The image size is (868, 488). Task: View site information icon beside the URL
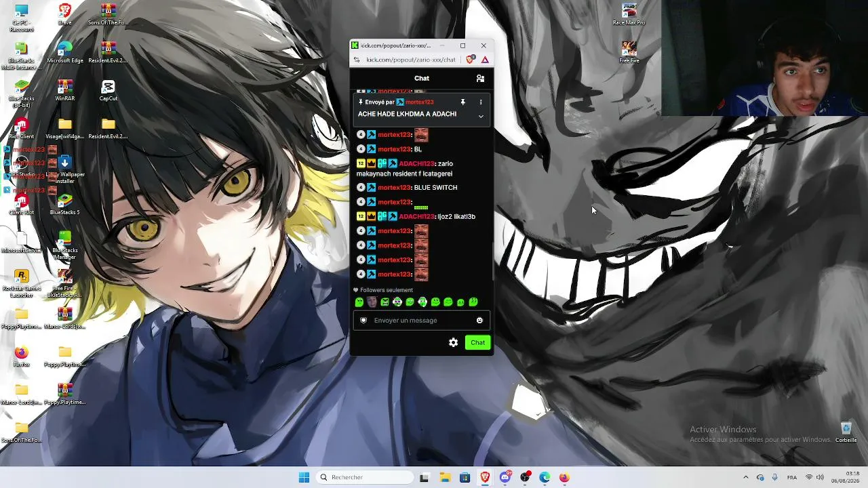(357, 60)
